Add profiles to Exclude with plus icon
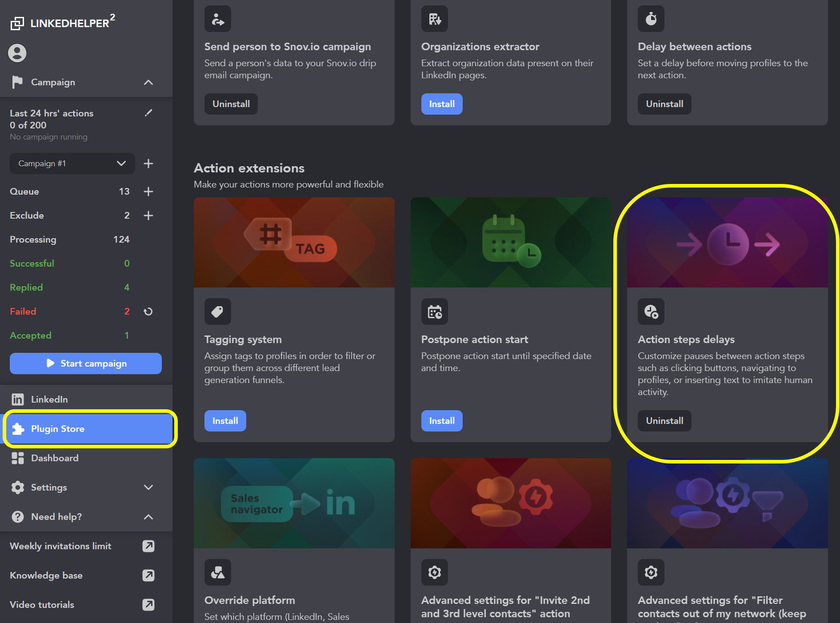This screenshot has height=623, width=840. (148, 216)
